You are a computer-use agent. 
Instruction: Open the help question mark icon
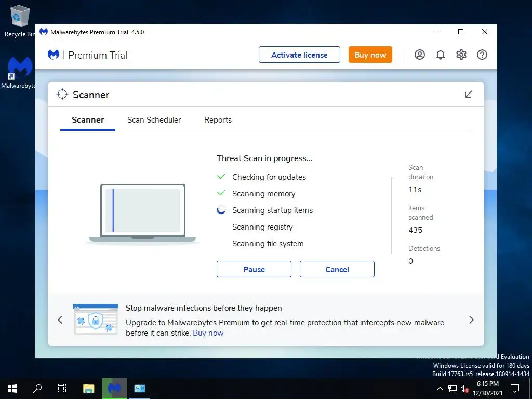click(x=482, y=55)
